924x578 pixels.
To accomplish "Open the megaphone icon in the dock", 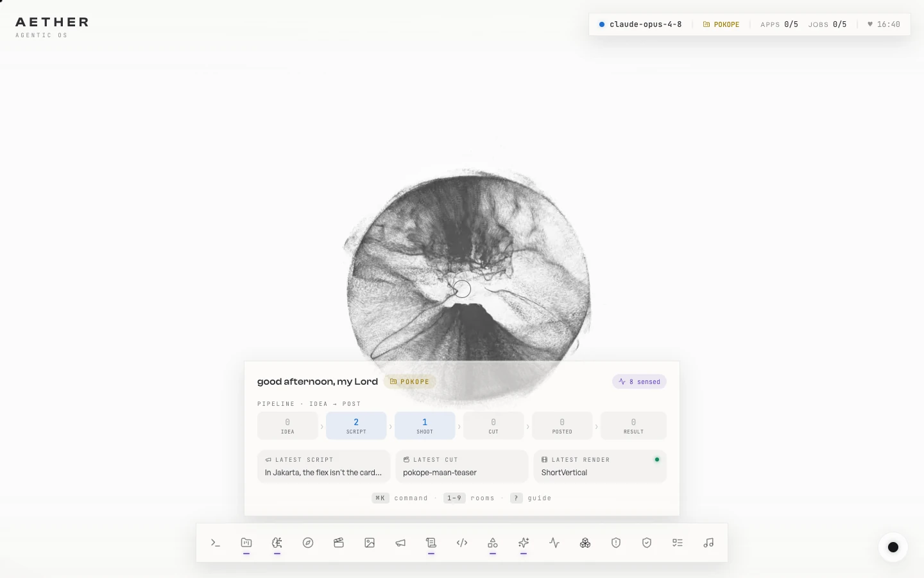I will [400, 543].
